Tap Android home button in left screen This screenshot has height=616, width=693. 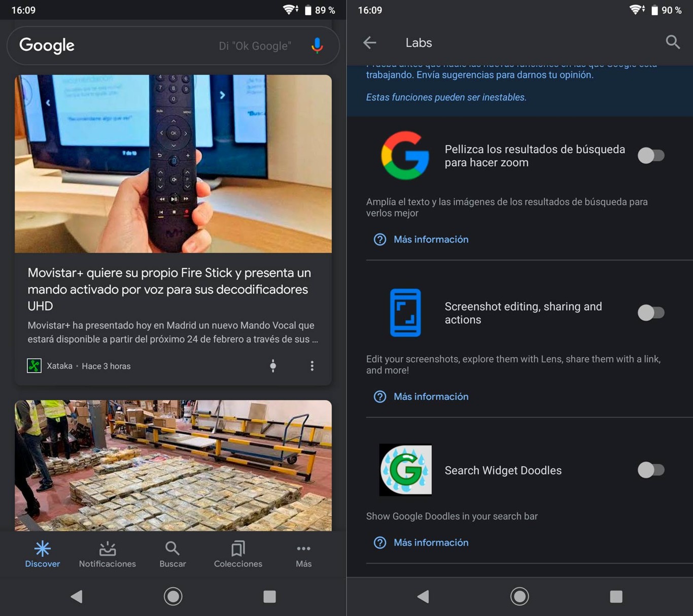coord(173,596)
